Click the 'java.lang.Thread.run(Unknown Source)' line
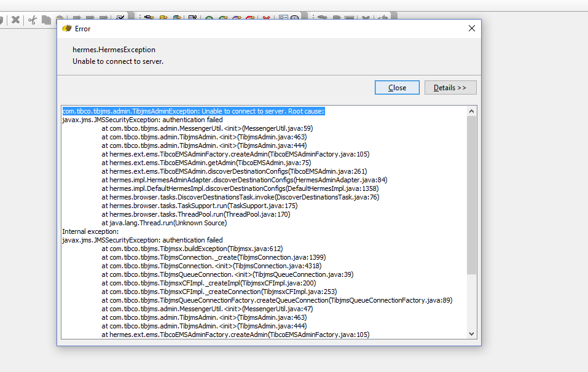 point(164,223)
